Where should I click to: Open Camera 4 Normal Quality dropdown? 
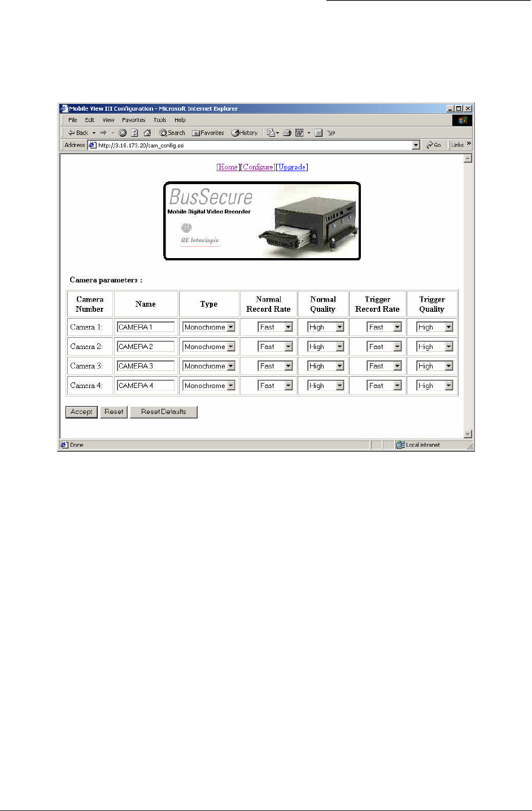pyautogui.click(x=326, y=386)
